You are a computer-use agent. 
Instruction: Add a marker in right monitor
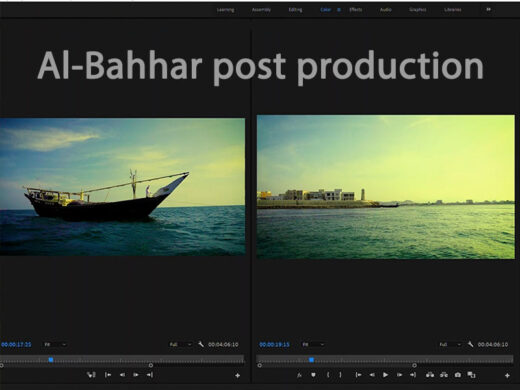[x=313, y=375]
